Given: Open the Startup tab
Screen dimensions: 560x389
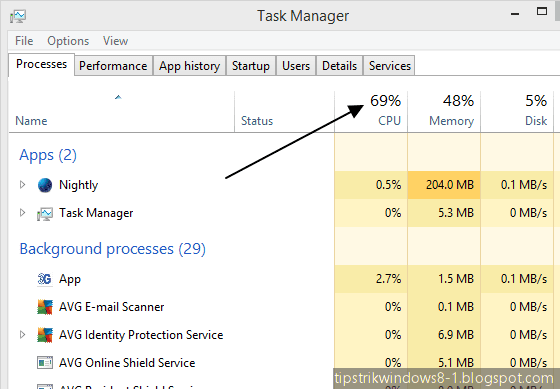Looking at the screenshot, I should (251, 66).
